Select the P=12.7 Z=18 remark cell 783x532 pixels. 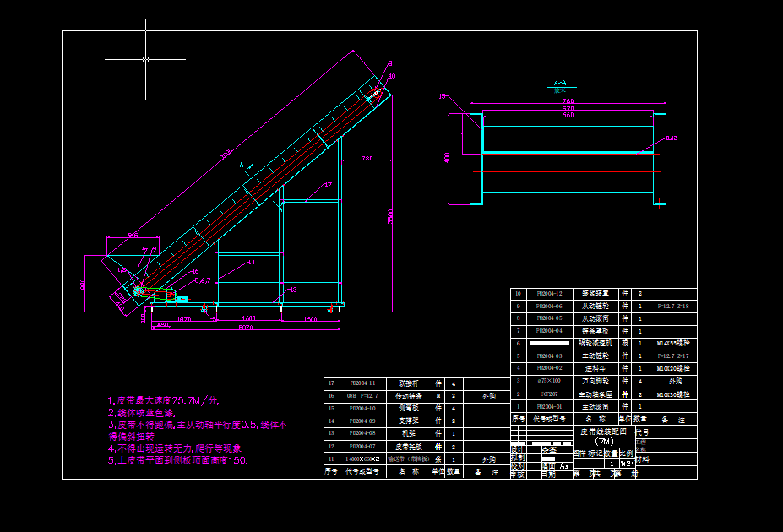point(673,306)
